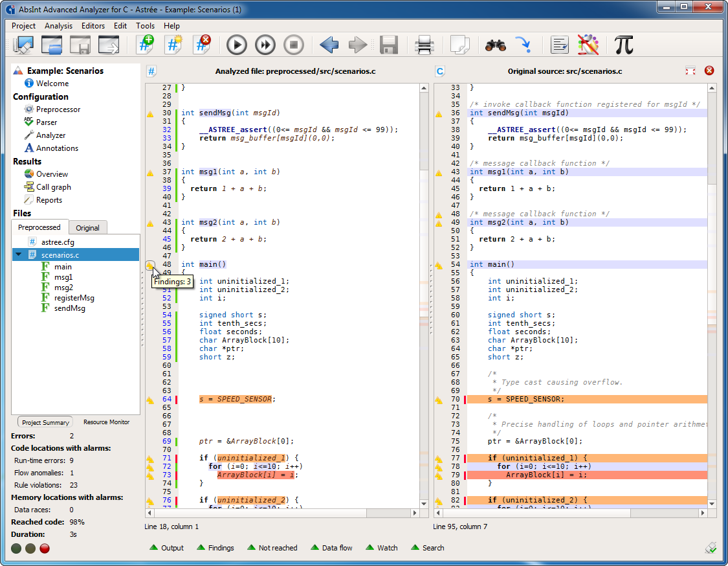Viewport: 728px width, 566px height.
Task: Open the Edit menu
Action: tap(120, 26)
